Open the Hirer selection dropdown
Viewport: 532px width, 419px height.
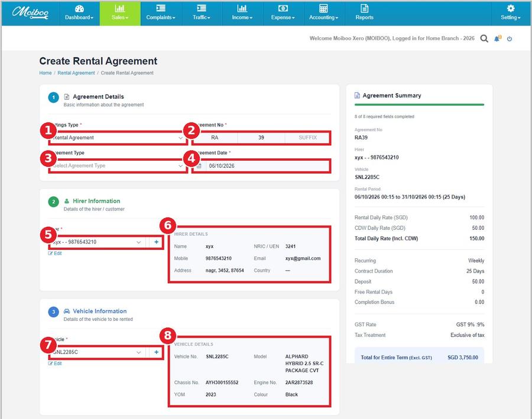click(98, 242)
